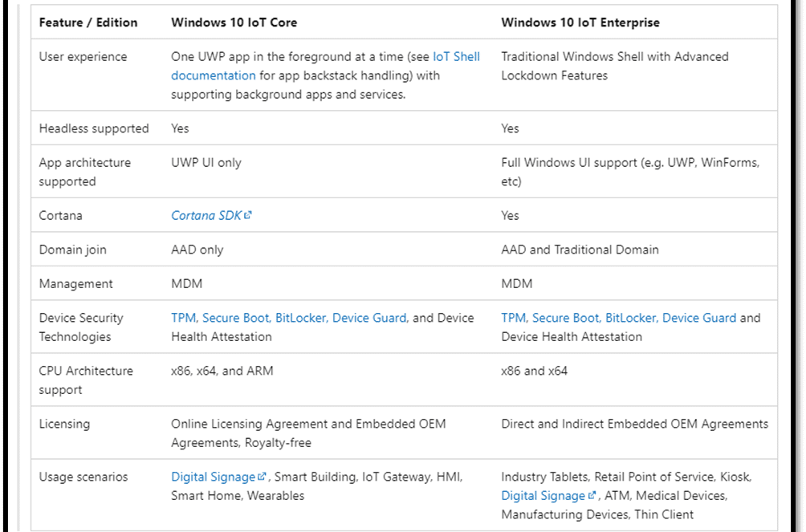Select the 'Windows 10 IoT Core' column header
This screenshot has width=806, height=532.
point(234,22)
